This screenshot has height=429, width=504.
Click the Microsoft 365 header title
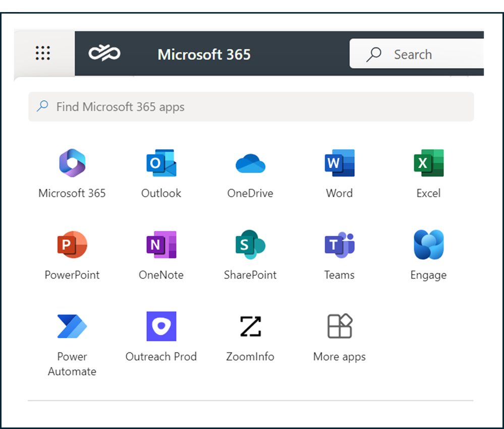204,54
